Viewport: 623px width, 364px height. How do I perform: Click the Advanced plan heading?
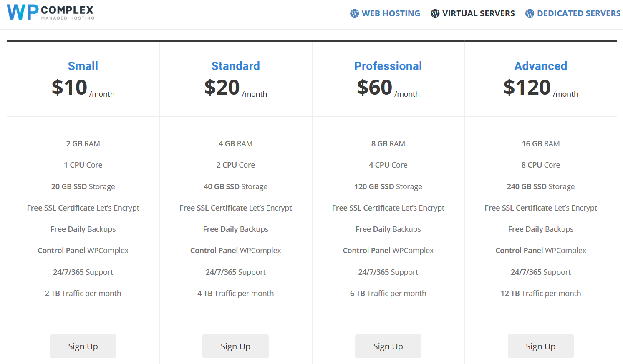(540, 66)
